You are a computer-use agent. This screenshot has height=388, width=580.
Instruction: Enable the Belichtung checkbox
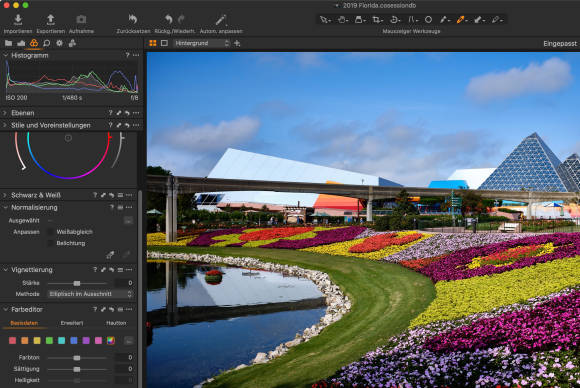pyautogui.click(x=50, y=243)
